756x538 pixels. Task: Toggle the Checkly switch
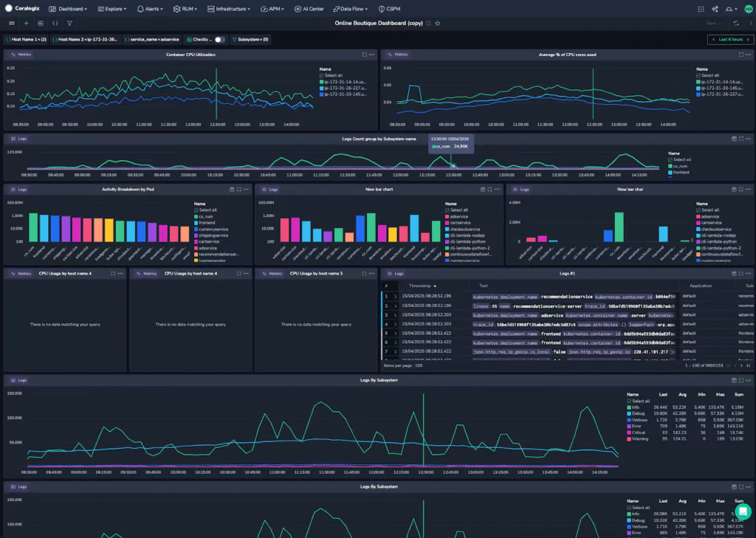tap(219, 39)
